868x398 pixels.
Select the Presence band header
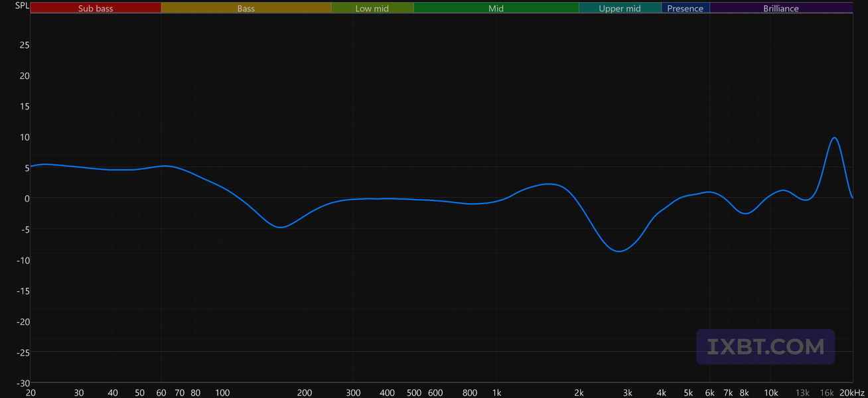pos(686,8)
